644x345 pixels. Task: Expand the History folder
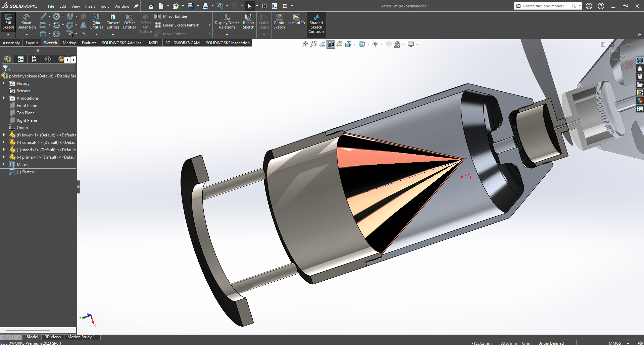click(4, 83)
